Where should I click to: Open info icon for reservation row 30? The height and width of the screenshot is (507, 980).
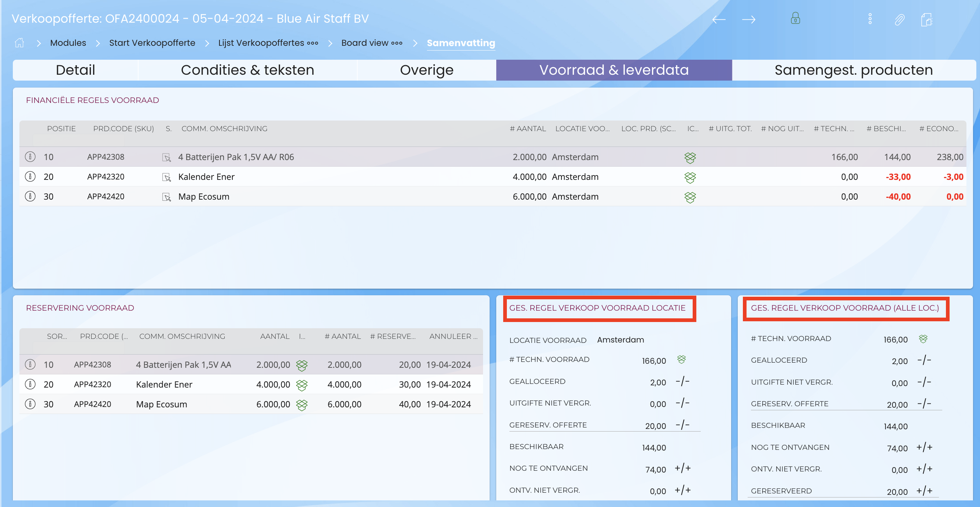pyautogui.click(x=30, y=404)
